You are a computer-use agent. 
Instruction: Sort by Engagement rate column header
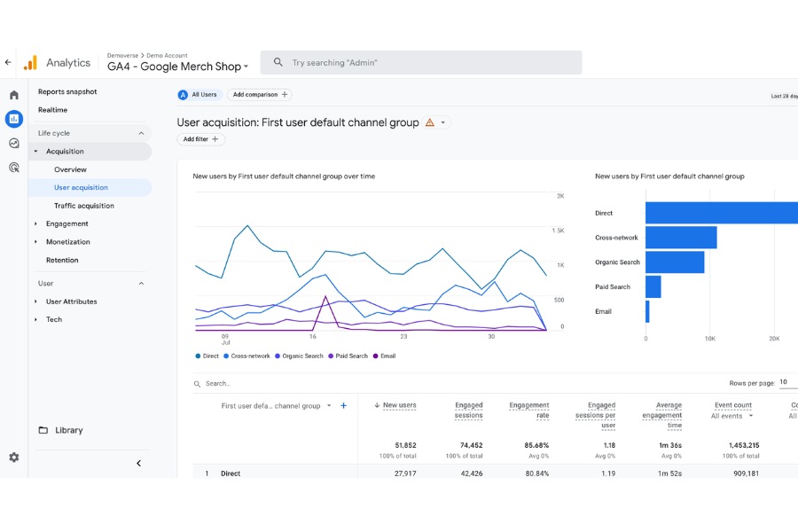point(528,411)
